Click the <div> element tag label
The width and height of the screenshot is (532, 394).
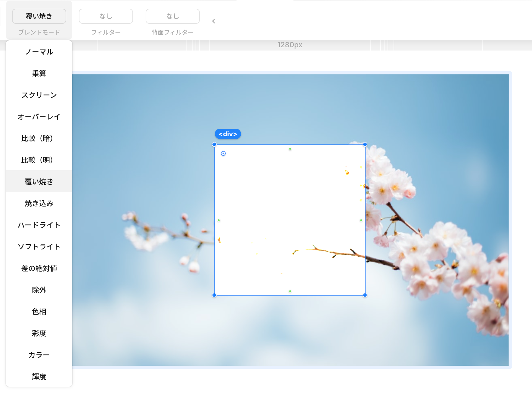pyautogui.click(x=228, y=134)
